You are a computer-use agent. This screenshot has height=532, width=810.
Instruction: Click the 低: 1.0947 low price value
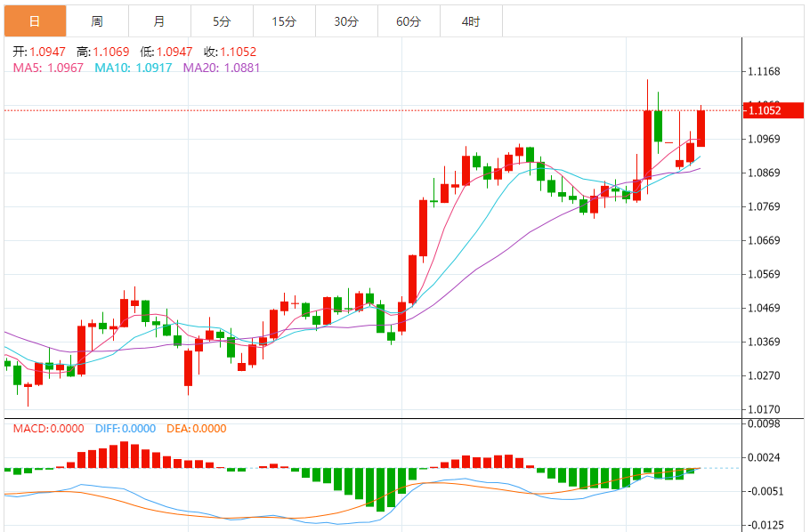click(166, 52)
